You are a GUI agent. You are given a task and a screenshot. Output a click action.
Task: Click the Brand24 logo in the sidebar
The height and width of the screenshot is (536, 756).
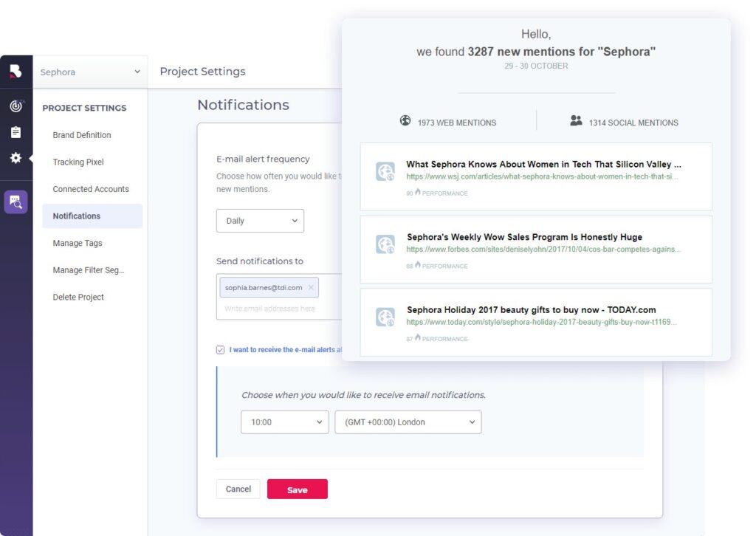15,71
